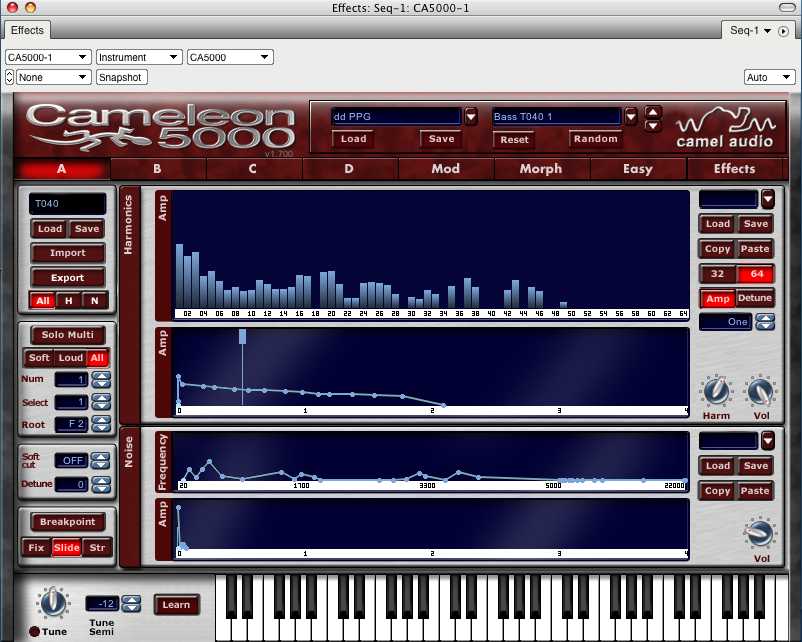Click the Num value stepper arrows
Image resolution: width=802 pixels, height=642 pixels.
pyautogui.click(x=101, y=380)
